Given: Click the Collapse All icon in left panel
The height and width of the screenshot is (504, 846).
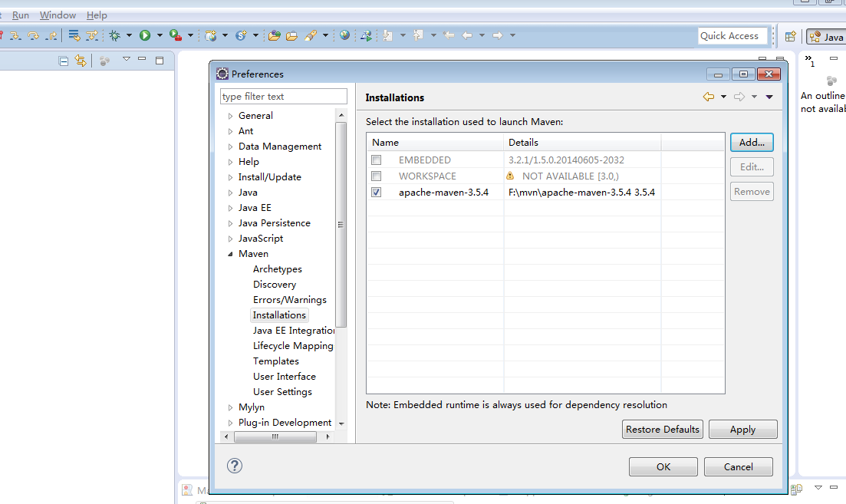Looking at the screenshot, I should (x=64, y=61).
